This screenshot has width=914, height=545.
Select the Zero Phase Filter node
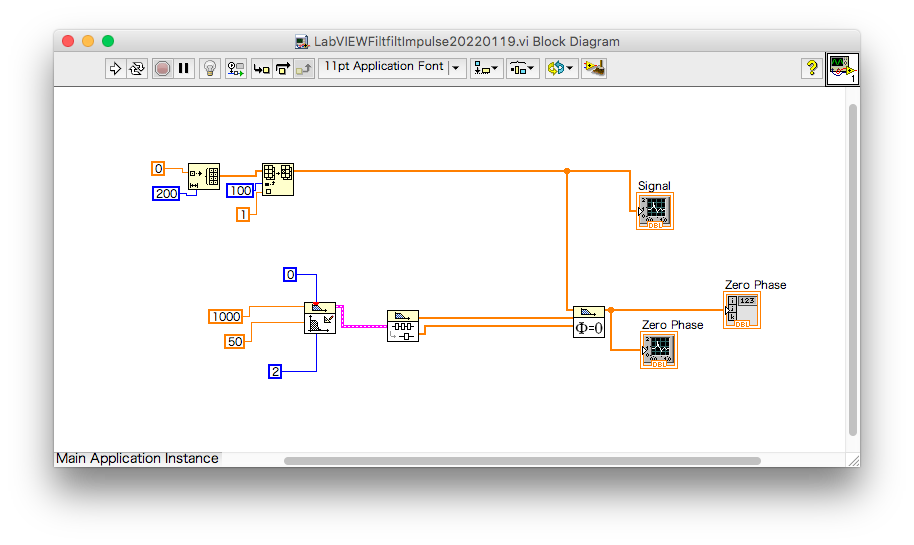(x=589, y=322)
